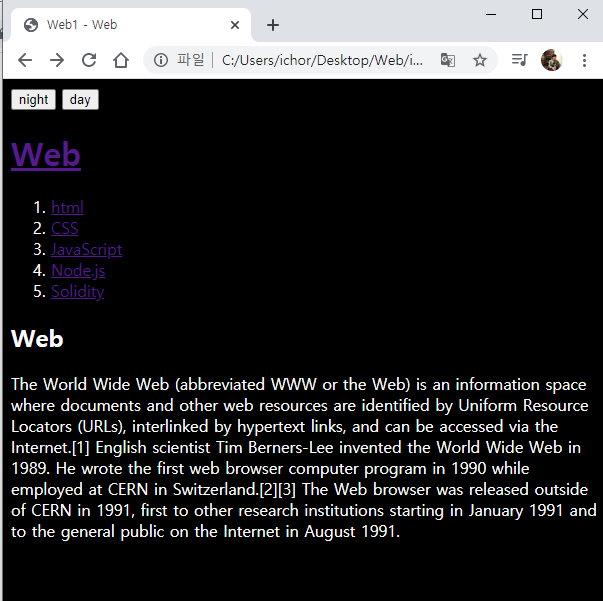603x601 pixels.
Task: Go forward with the forward arrow
Action: click(x=57, y=60)
